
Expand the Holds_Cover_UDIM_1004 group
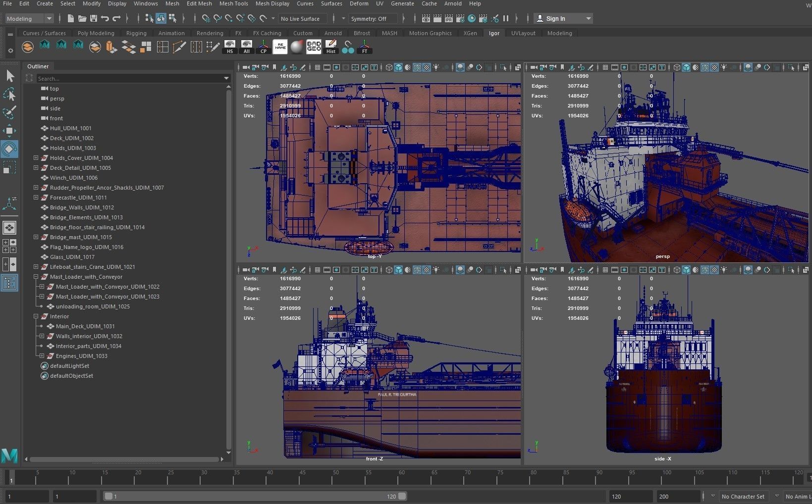36,158
